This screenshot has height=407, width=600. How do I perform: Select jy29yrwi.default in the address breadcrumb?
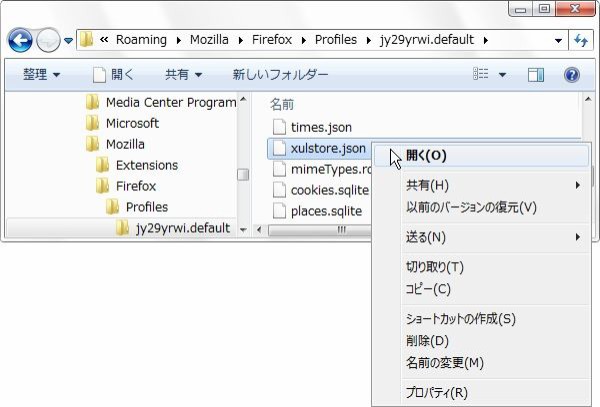click(x=427, y=40)
